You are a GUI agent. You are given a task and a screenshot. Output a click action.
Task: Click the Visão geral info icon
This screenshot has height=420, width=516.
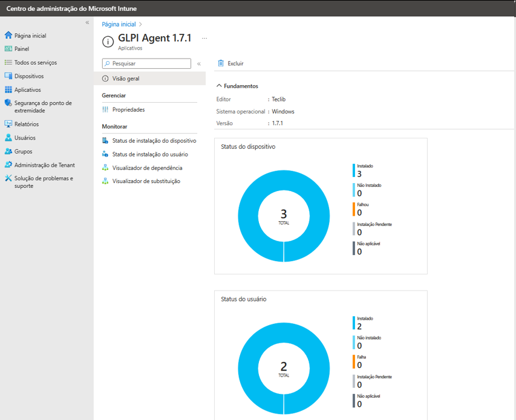pyautogui.click(x=105, y=79)
